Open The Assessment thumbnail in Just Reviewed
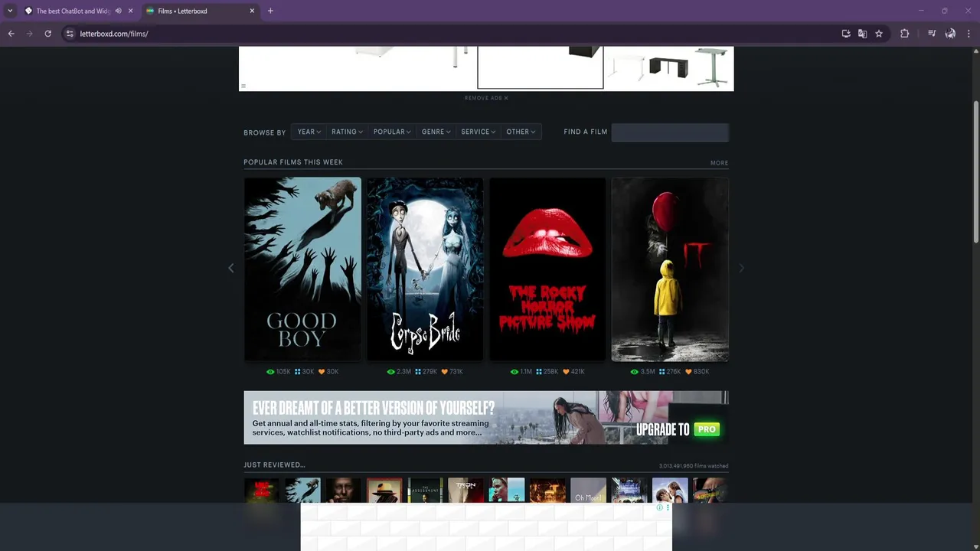Image resolution: width=980 pixels, height=551 pixels. pyautogui.click(x=425, y=491)
